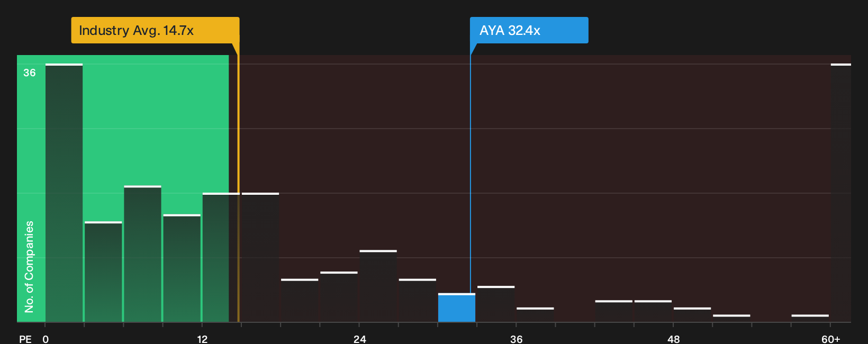Select the highlighted blue AYA histogram bar
Screen dimensions: 868x344
click(457, 307)
